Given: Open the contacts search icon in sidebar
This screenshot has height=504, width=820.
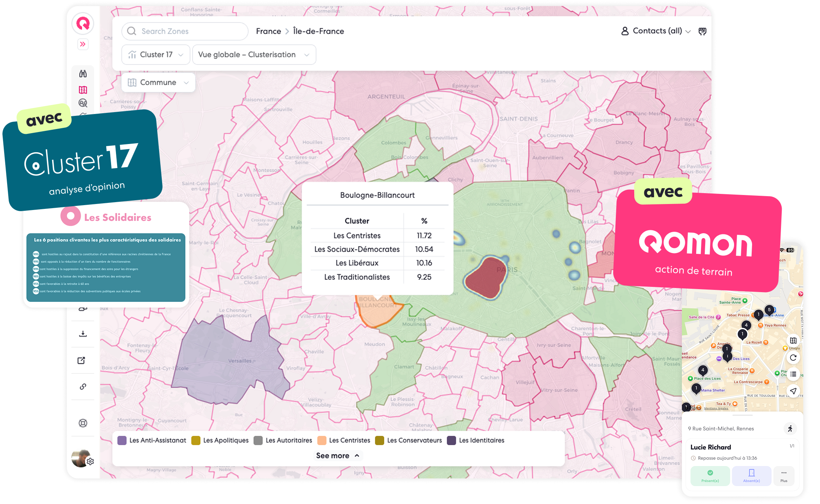Looking at the screenshot, I should 83,103.
